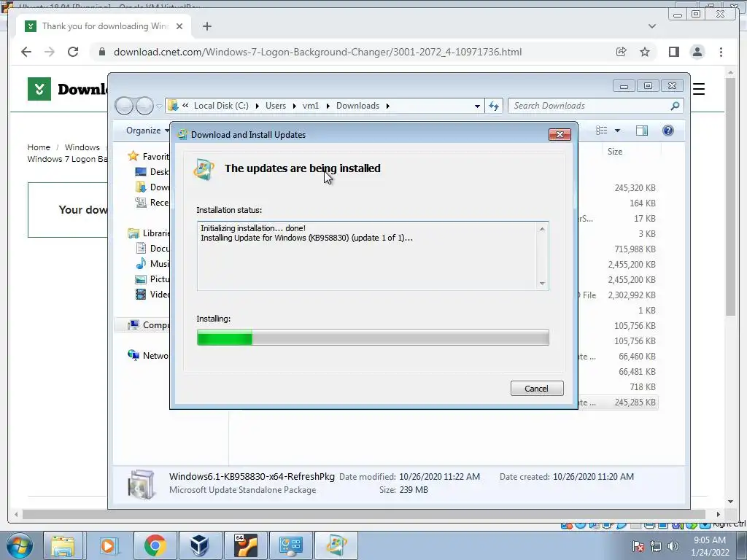Select Downloads in breadcrumb path

coord(357,106)
